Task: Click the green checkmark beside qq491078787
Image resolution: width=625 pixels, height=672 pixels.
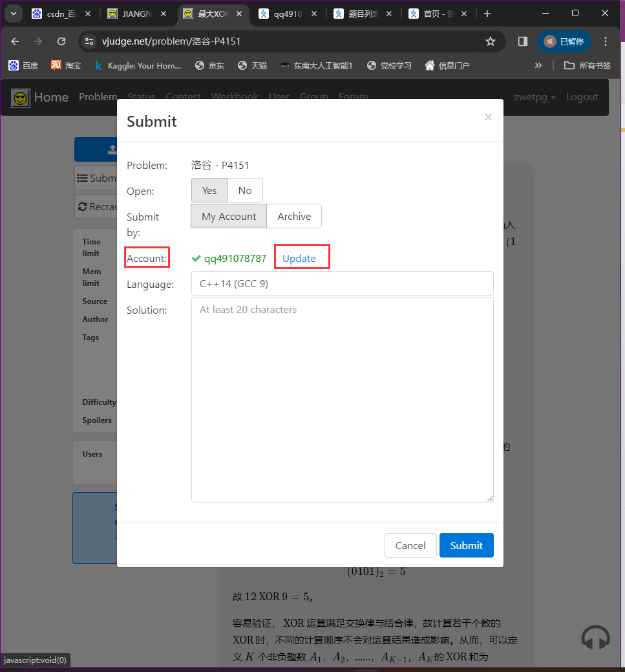Action: point(195,257)
